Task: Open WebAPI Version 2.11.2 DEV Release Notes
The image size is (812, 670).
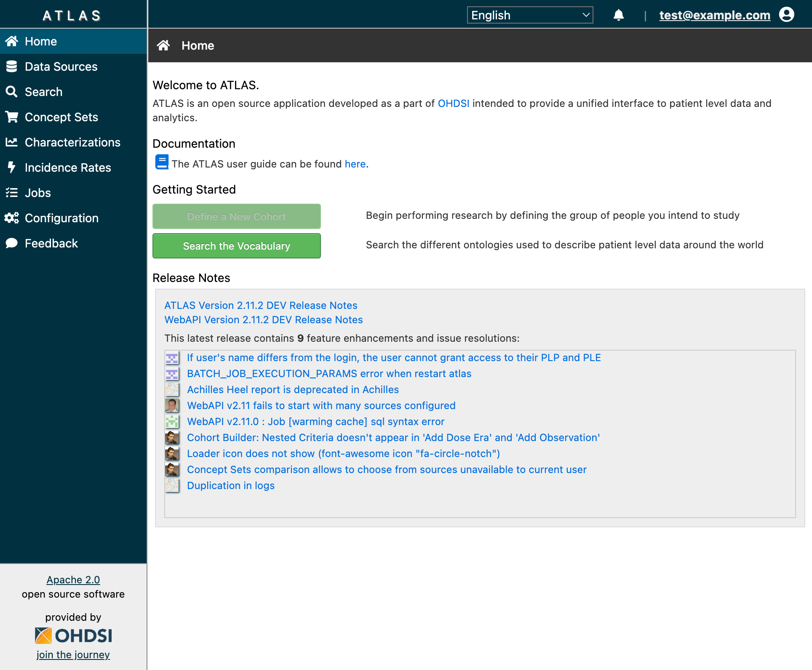Action: tap(263, 319)
